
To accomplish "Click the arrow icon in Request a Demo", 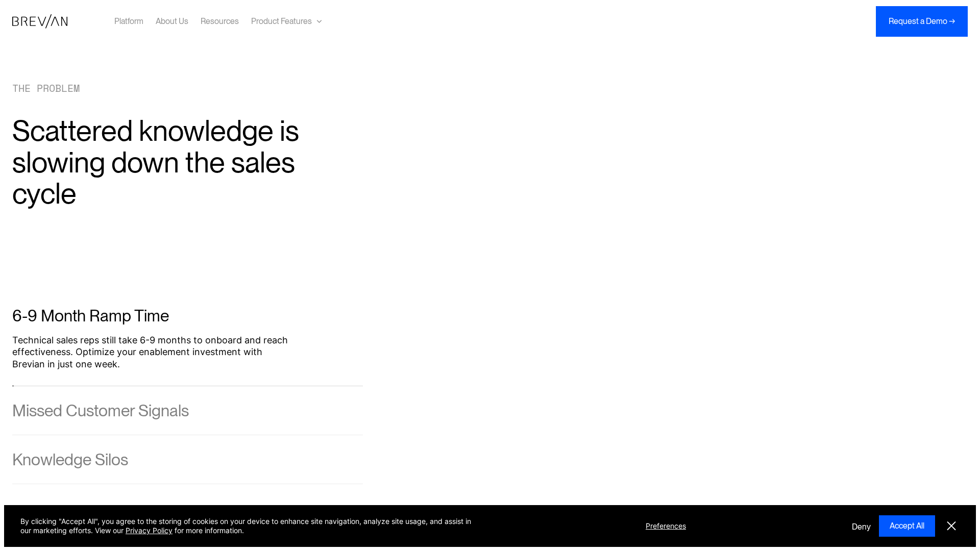I will point(952,21).
